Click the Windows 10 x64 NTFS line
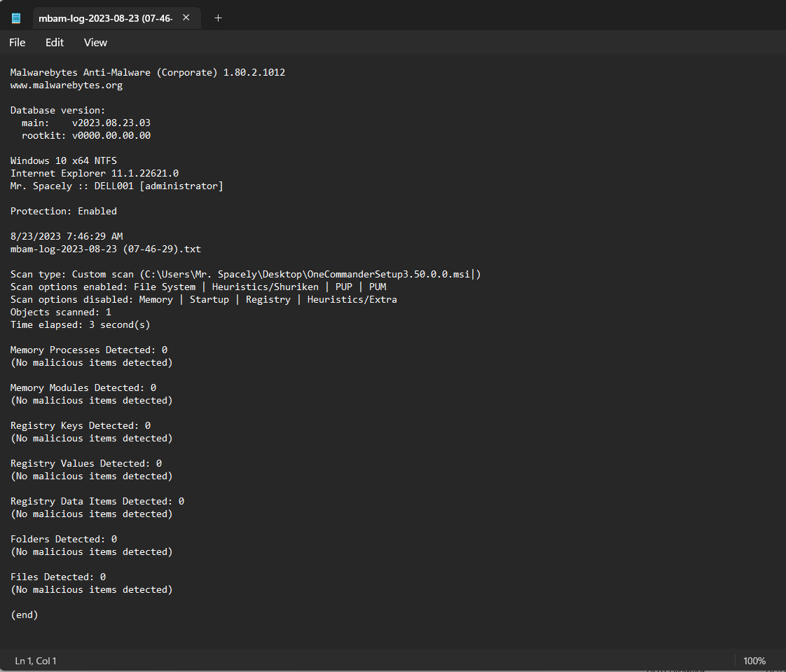 click(64, 161)
